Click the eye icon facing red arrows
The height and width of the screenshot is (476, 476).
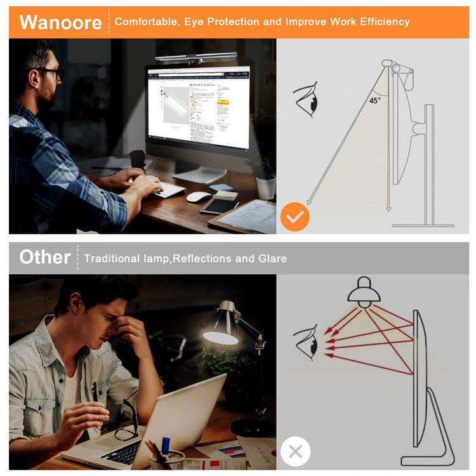click(306, 342)
